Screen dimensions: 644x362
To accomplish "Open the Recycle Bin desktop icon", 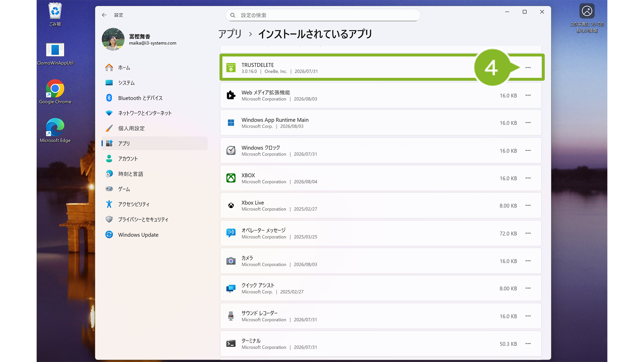I will (55, 14).
